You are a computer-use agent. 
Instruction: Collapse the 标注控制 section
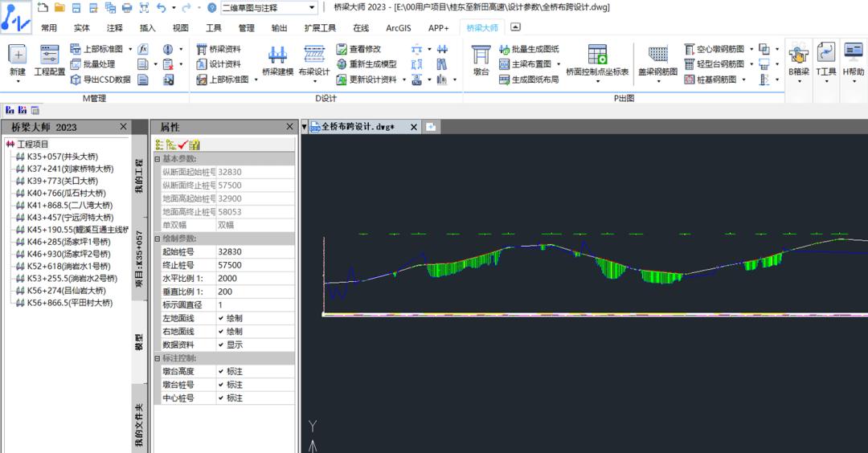pos(158,358)
